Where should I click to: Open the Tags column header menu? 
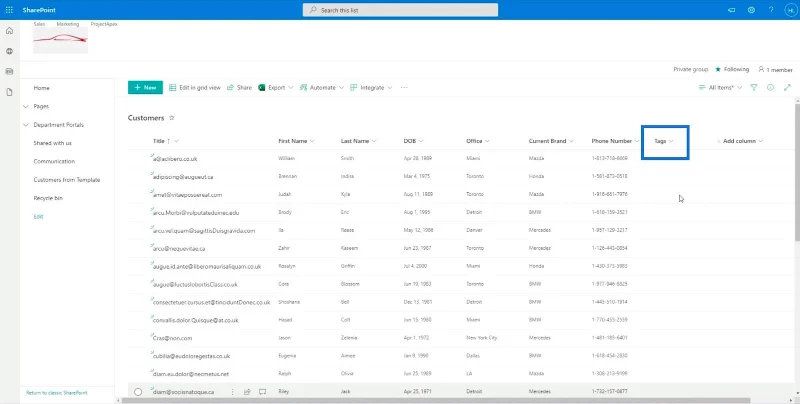pos(664,141)
